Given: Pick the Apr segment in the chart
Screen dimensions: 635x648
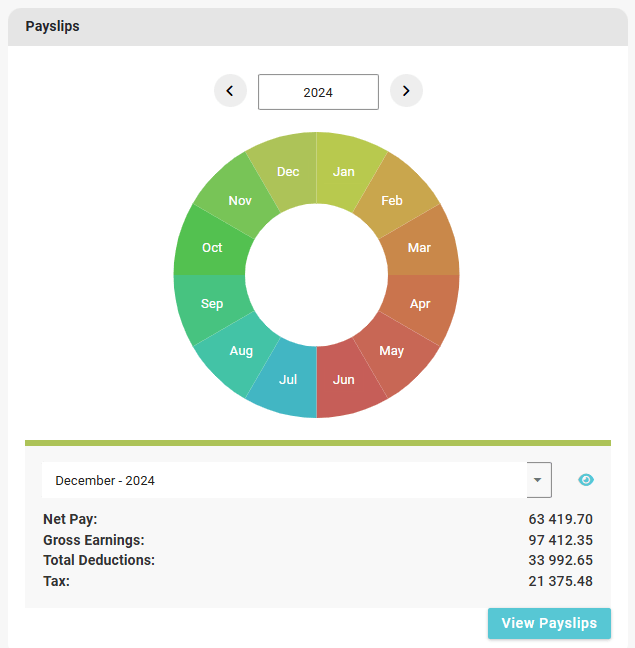Looking at the screenshot, I should 420,303.
